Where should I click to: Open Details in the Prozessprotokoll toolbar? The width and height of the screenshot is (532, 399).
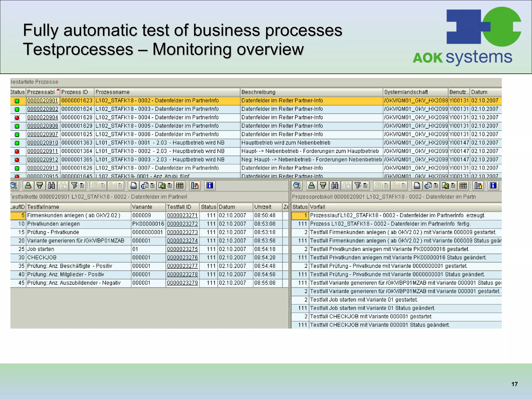coord(297,185)
